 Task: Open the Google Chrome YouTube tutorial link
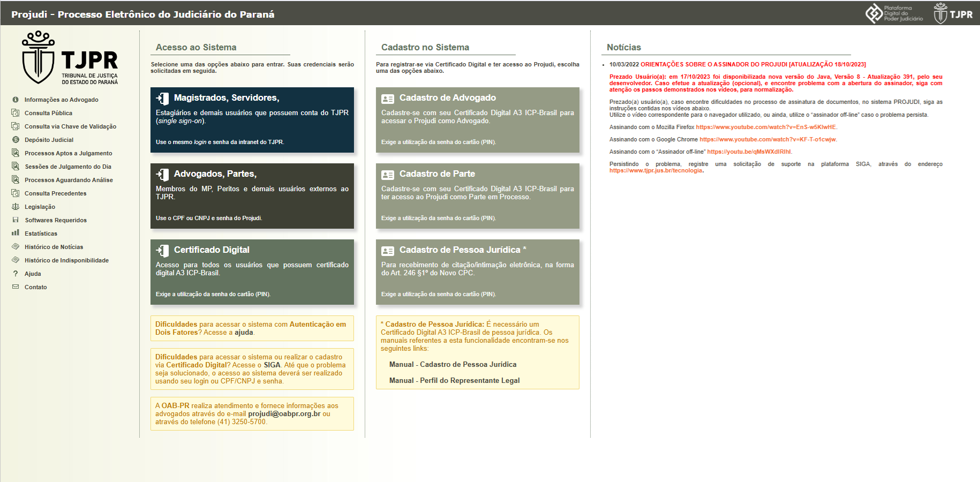click(x=768, y=140)
